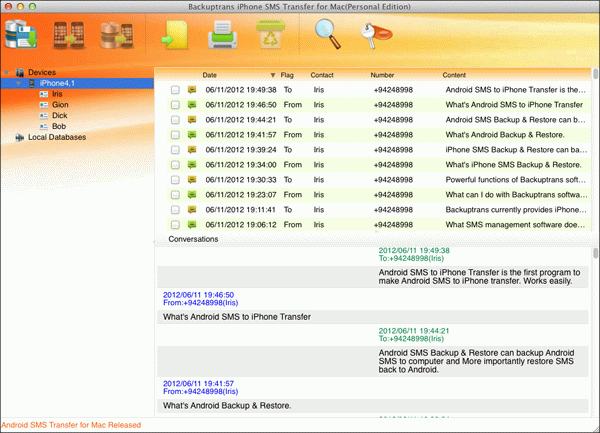This screenshot has height=433, width=600.
Task: Click the key registration icon
Action: pyautogui.click(x=376, y=35)
